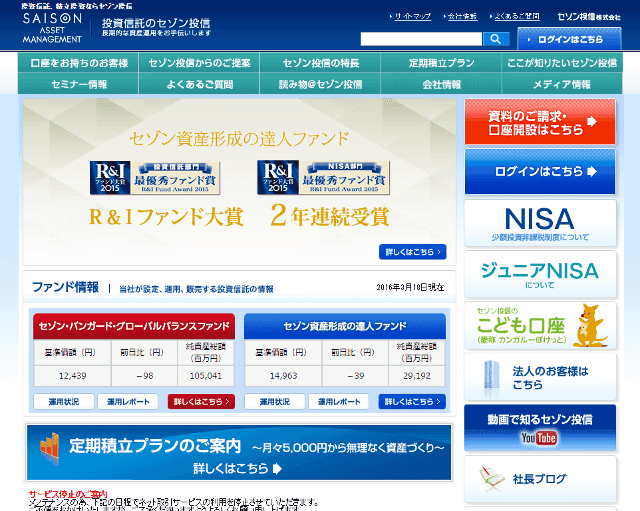Screen dimensions: 640x511
Task: Click the R&I 投資信託部門 award badge
Action: [x=155, y=178]
